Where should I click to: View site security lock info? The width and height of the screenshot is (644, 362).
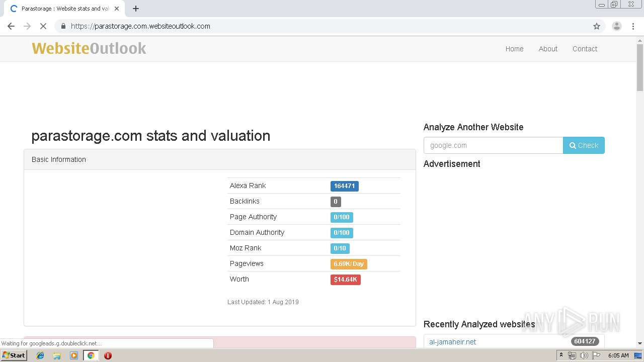[x=63, y=26]
